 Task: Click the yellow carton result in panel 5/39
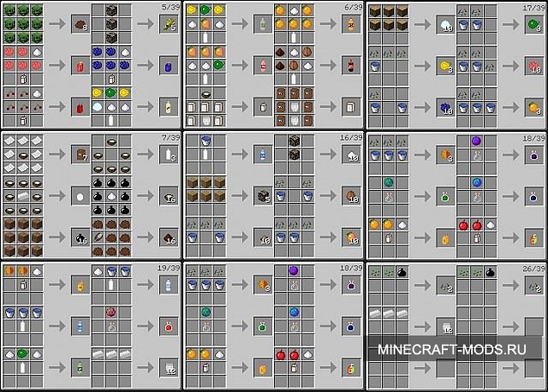[169, 107]
